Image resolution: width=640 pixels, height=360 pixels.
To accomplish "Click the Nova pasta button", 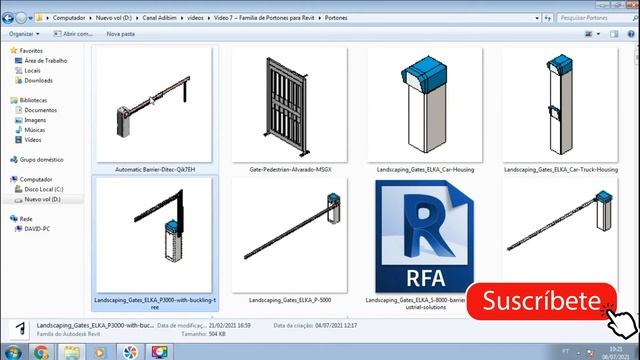I will (120, 34).
